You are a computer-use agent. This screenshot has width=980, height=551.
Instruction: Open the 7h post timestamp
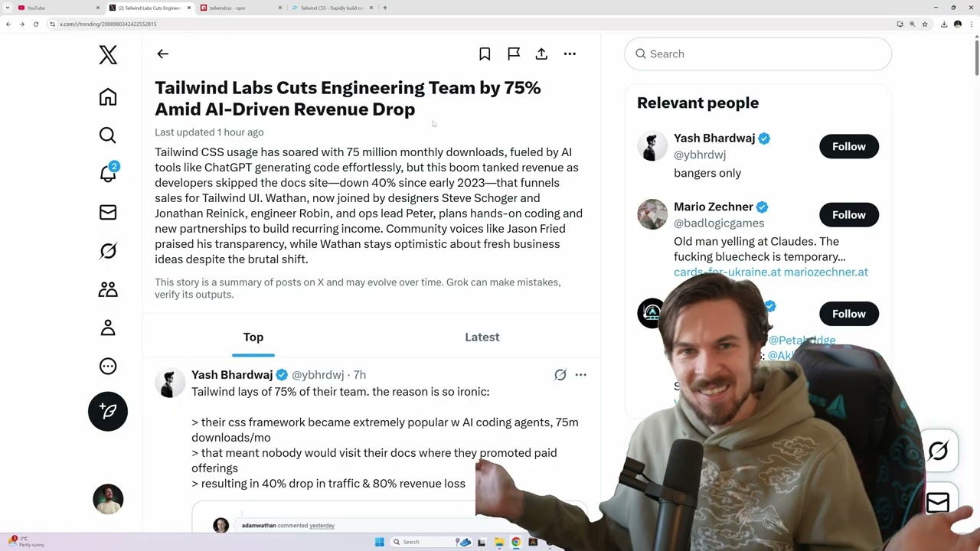point(360,374)
